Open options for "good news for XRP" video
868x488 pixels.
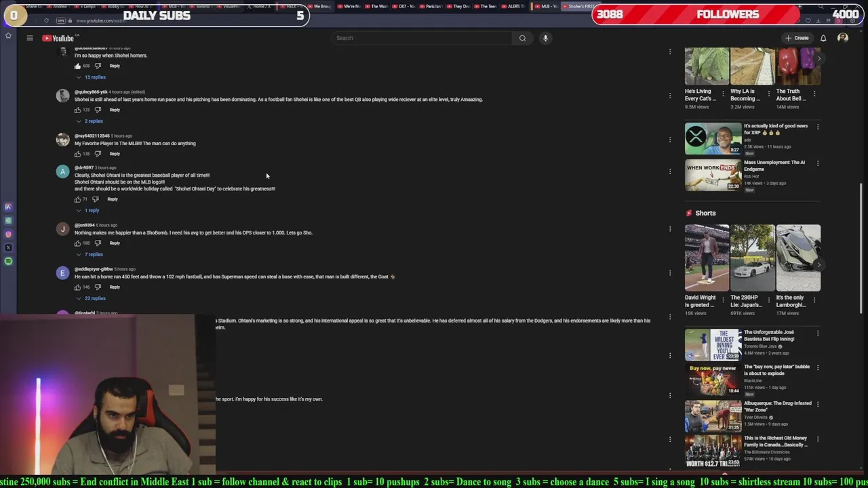[x=818, y=127]
